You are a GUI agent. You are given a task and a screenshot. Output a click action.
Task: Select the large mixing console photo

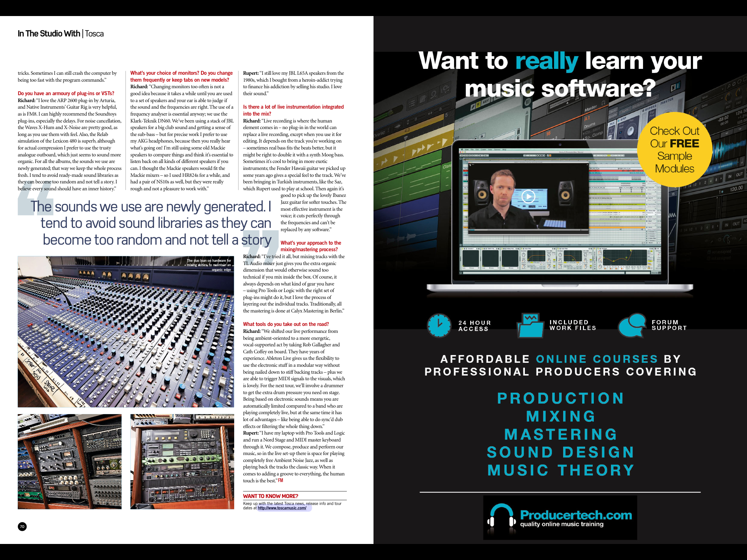[x=126, y=331]
